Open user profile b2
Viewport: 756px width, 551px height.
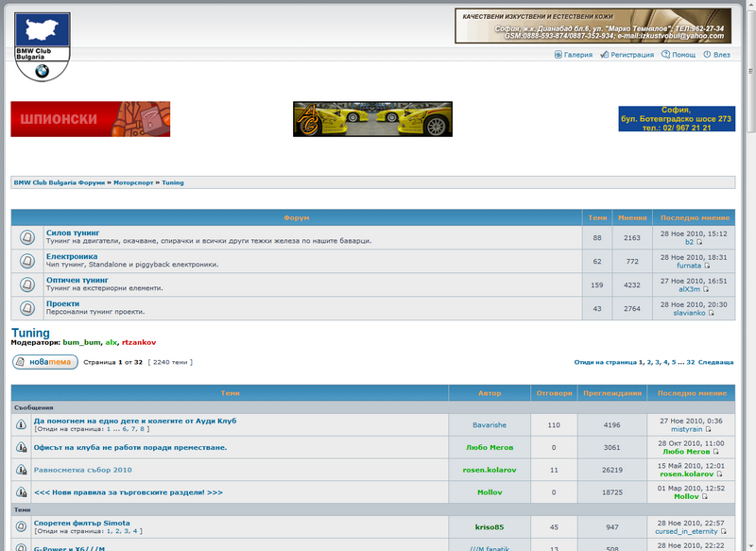pos(690,242)
